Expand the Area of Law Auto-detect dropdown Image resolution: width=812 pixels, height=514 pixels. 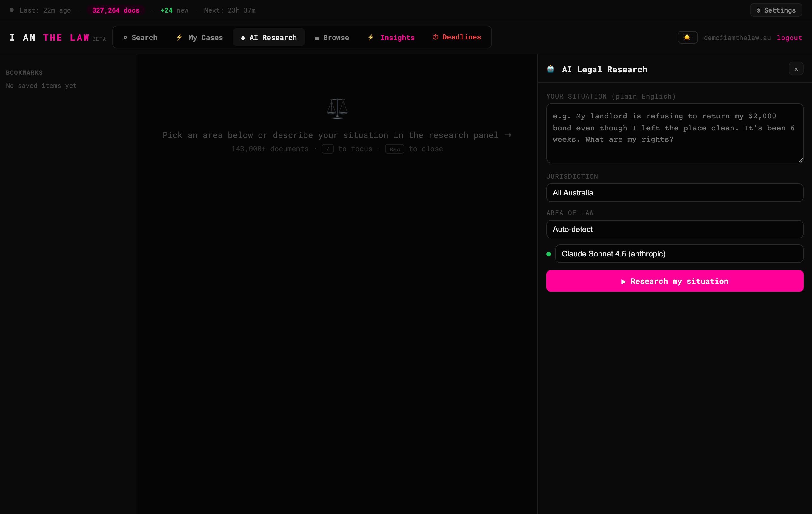675,229
